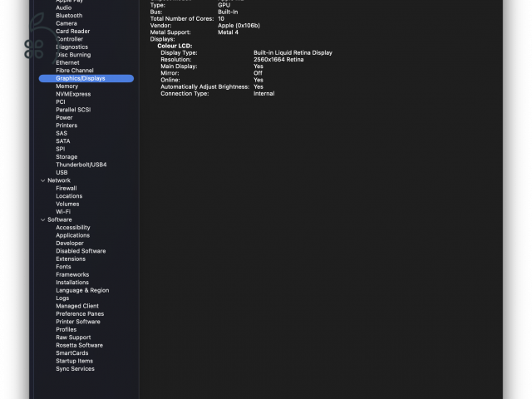
Task: Click the '2560x1664 Retina' resolution value
Action: tap(278, 59)
